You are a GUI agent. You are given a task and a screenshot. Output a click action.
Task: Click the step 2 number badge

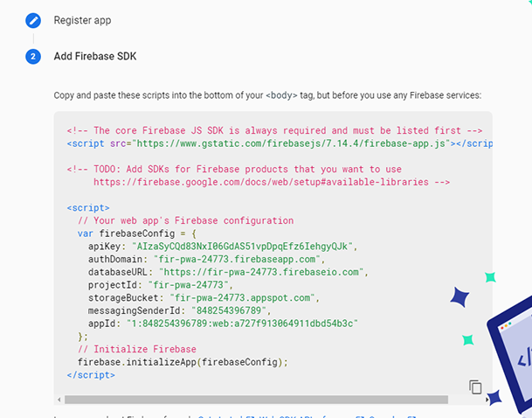coord(33,57)
